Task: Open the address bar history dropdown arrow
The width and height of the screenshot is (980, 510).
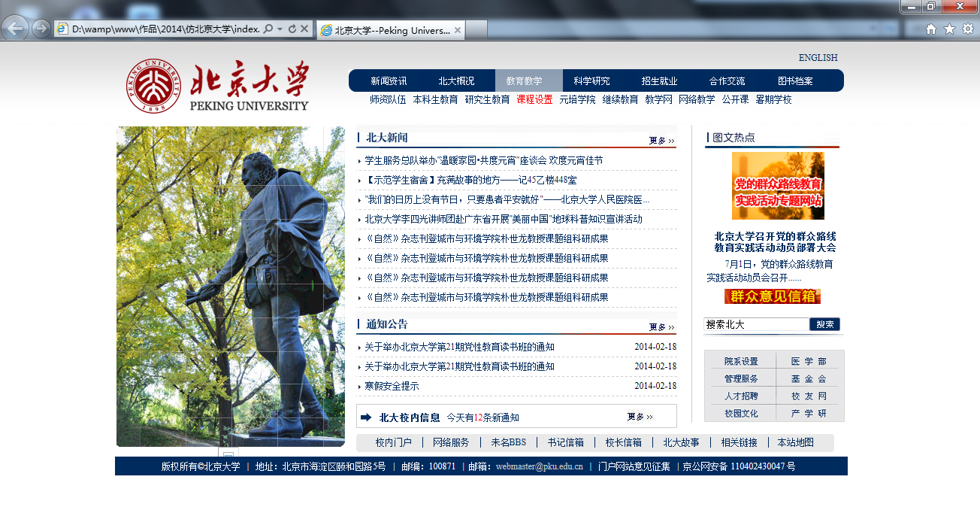Action: click(x=280, y=29)
